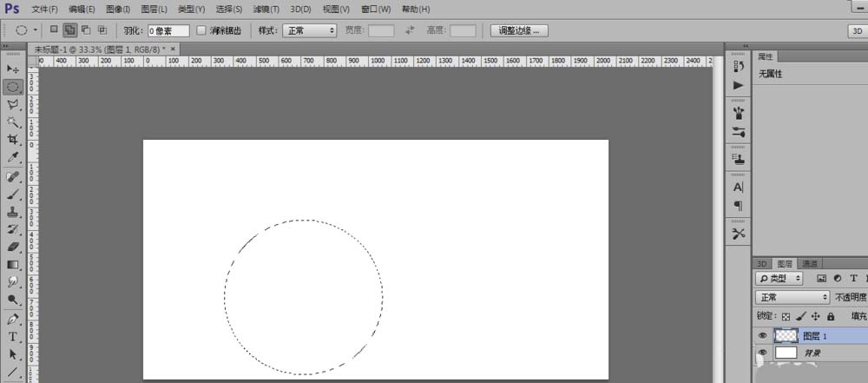Select the Lasso tool
The height and width of the screenshot is (383, 868).
coord(13,104)
